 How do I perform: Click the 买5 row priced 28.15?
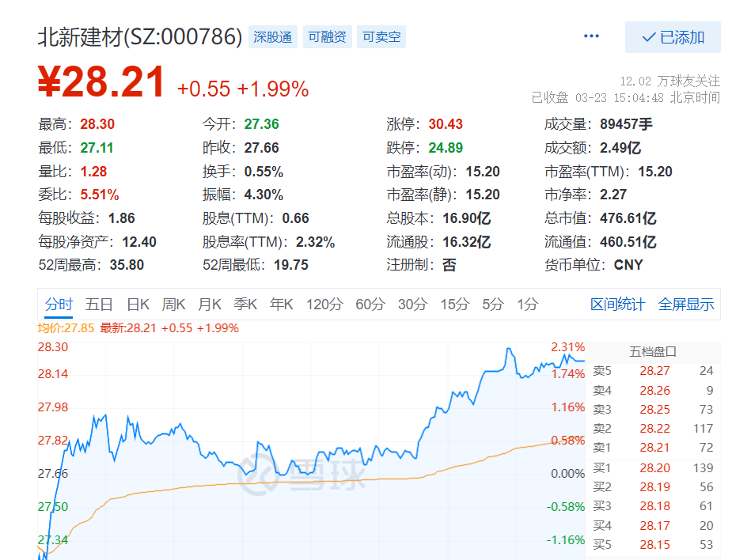coord(653,545)
